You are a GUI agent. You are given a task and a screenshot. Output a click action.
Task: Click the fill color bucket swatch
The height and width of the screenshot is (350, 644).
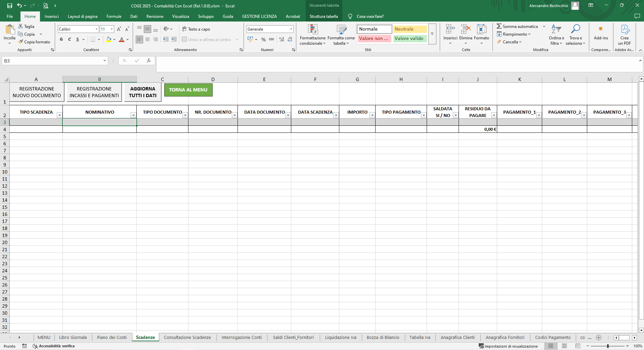[109, 39]
